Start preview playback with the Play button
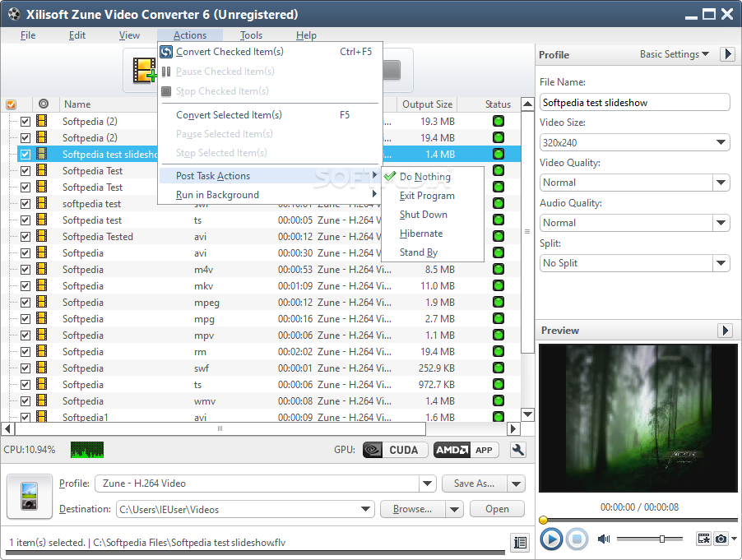 551,539
